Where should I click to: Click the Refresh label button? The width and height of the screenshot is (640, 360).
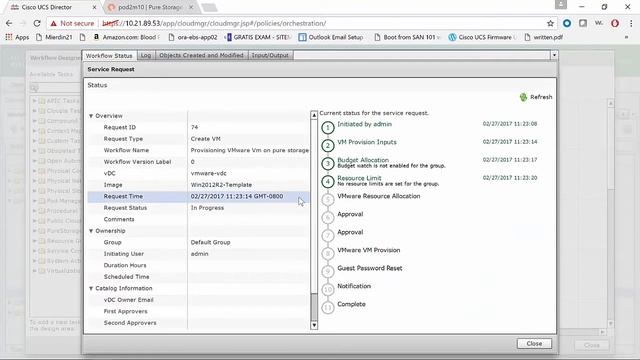click(x=541, y=97)
